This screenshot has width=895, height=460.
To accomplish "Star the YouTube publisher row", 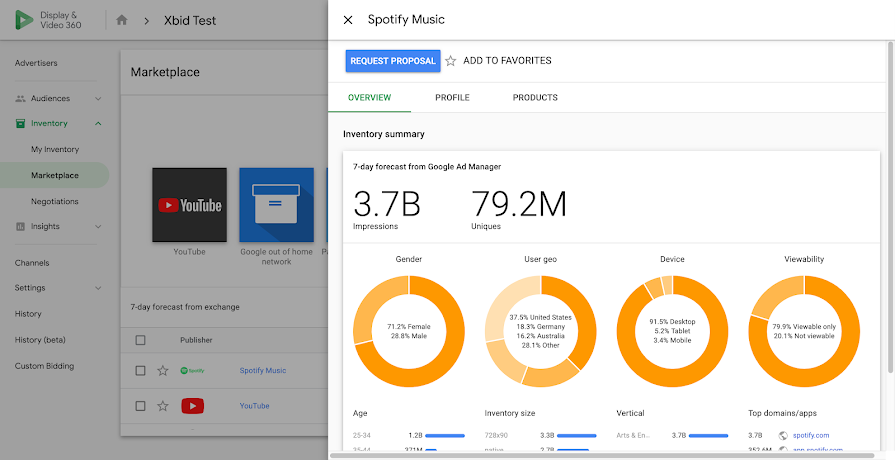I will pos(163,406).
